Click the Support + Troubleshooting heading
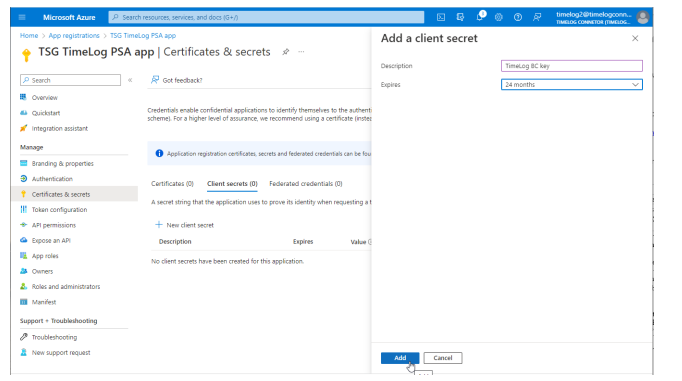This screenshot has height=381, width=682. pyautogui.click(x=58, y=321)
